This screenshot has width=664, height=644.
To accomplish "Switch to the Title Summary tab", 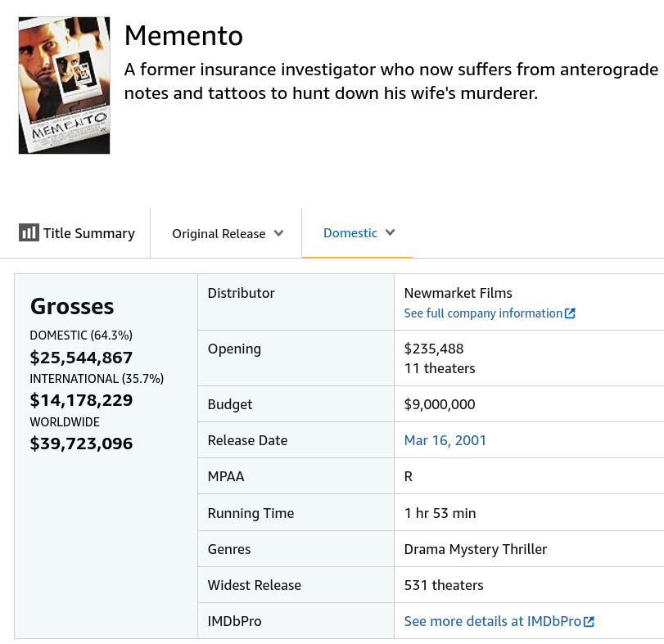I will pos(88,233).
